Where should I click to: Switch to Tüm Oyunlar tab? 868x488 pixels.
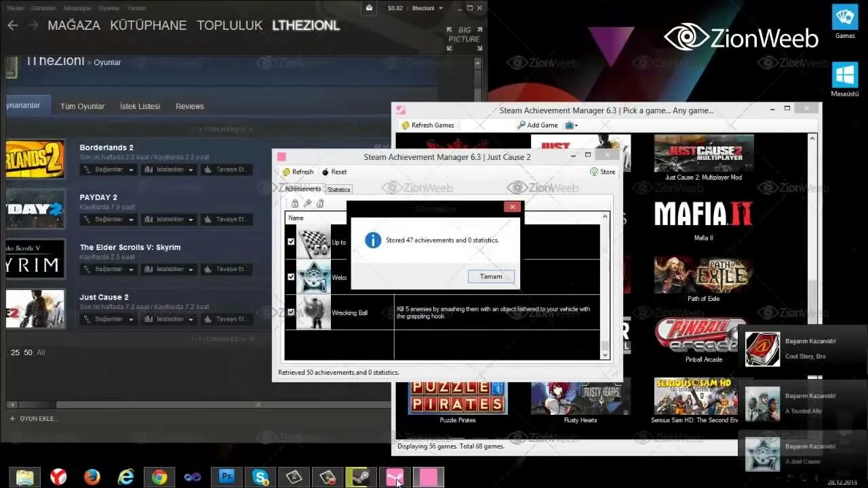pos(83,106)
